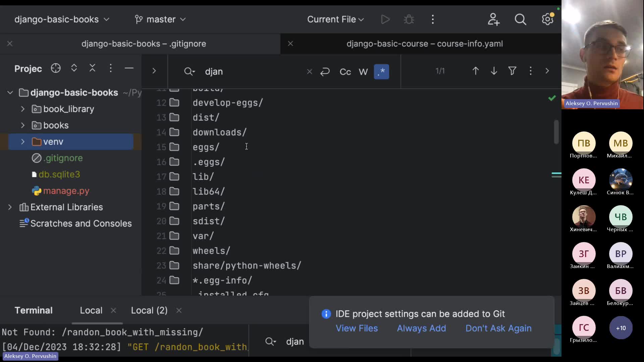Click Expand All icon in Project panel

pos(74,68)
